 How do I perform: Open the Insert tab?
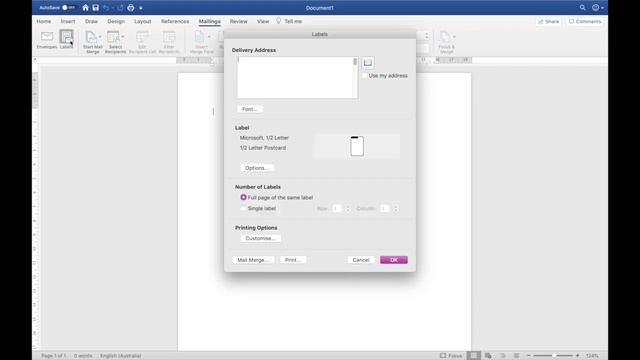click(68, 21)
